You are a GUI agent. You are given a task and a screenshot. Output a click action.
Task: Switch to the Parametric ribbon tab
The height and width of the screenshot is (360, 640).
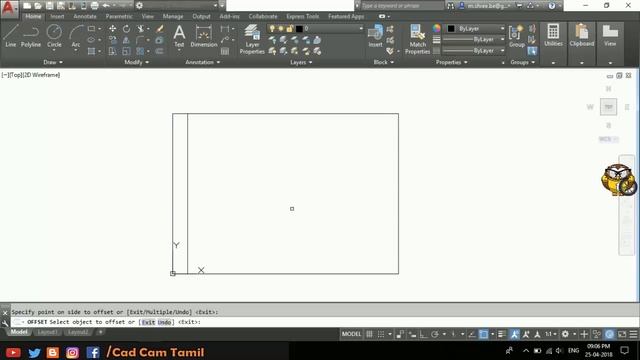click(x=119, y=16)
